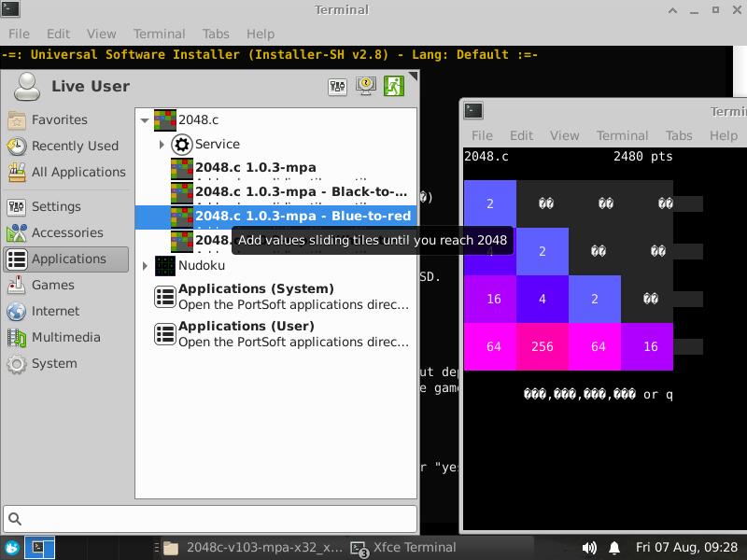
Task: Open Edit menu in 2048 Terminal window
Action: coord(521,135)
